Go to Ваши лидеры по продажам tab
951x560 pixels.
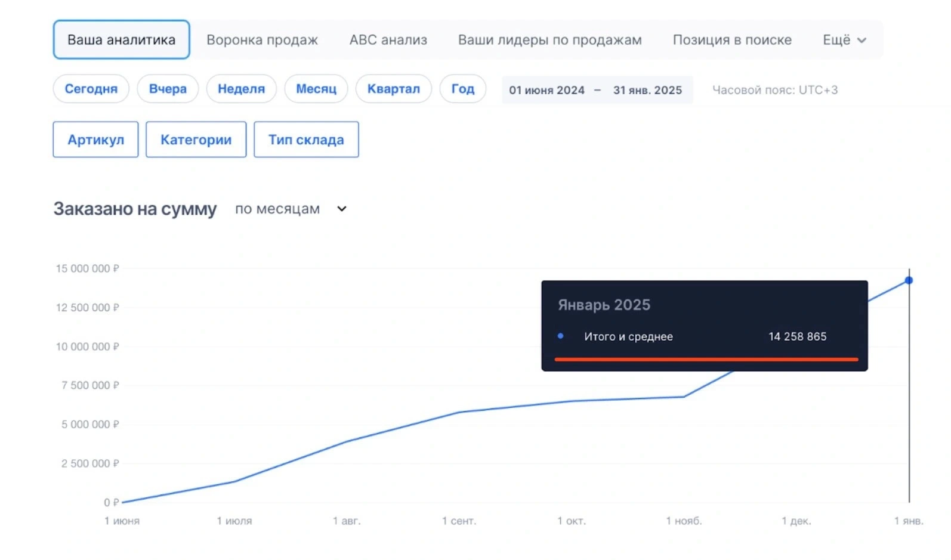549,40
